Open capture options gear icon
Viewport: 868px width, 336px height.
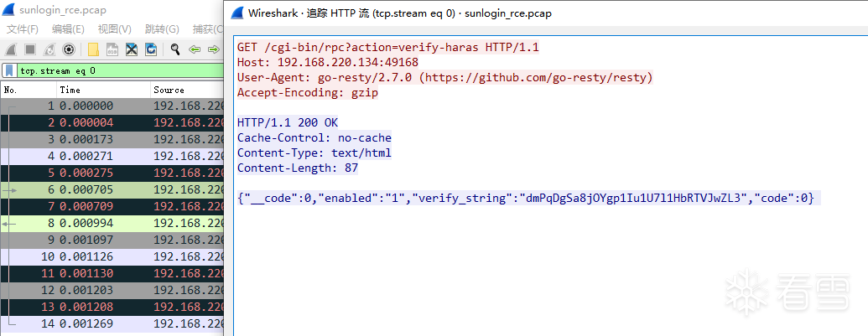click(69, 49)
